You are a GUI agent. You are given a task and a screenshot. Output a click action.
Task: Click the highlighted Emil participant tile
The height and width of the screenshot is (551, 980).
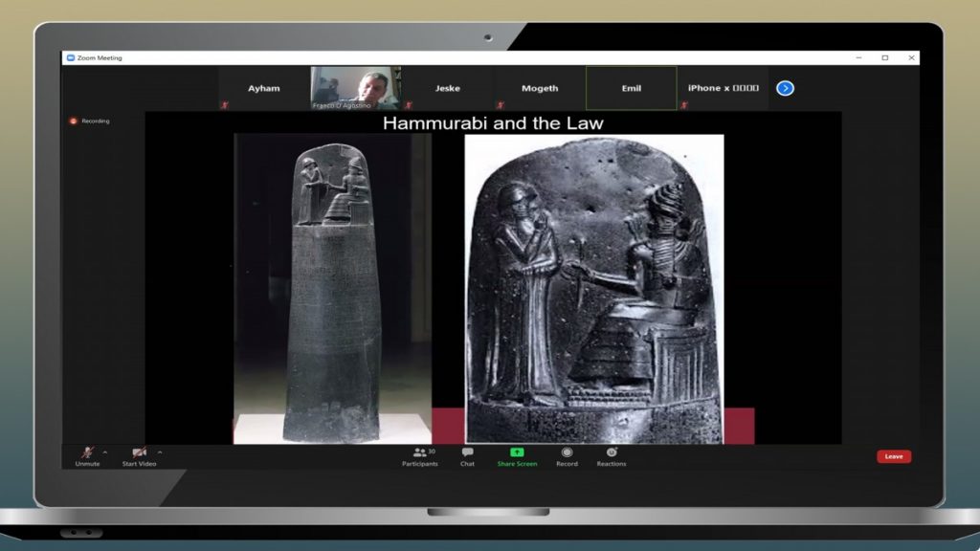pos(631,88)
